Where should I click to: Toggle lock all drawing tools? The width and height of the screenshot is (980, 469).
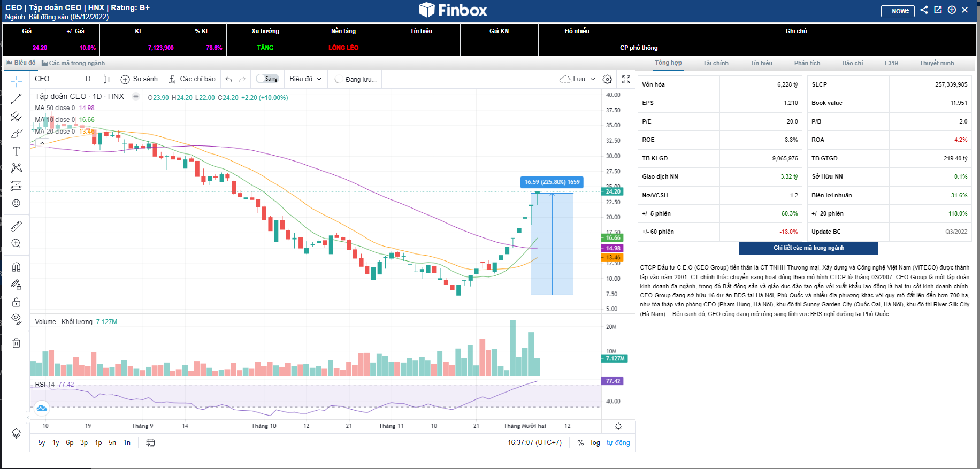coord(17,302)
